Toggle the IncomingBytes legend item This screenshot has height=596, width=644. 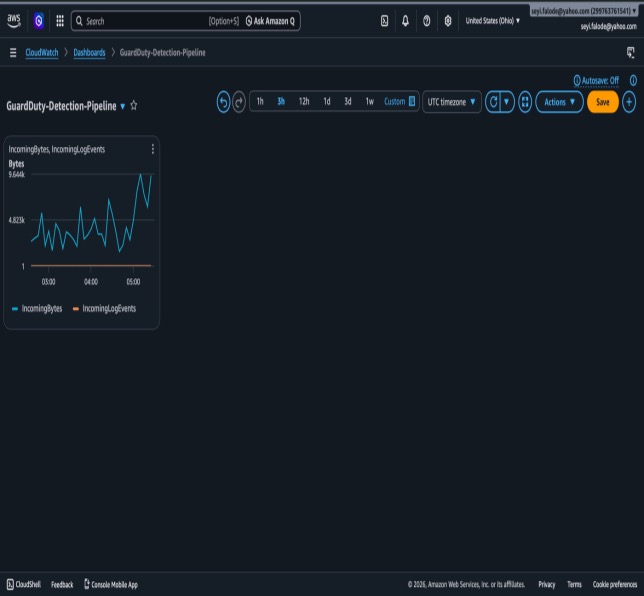37,308
